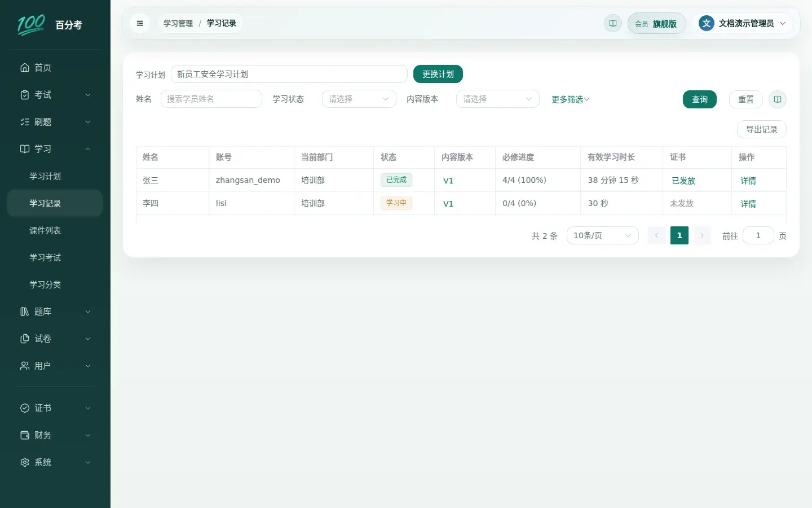Click 张三's 已发放 certificate link
The height and width of the screenshot is (508, 812).
[683, 181]
